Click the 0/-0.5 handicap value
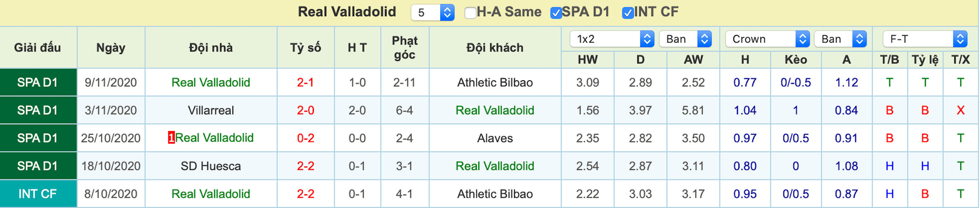 [796, 82]
